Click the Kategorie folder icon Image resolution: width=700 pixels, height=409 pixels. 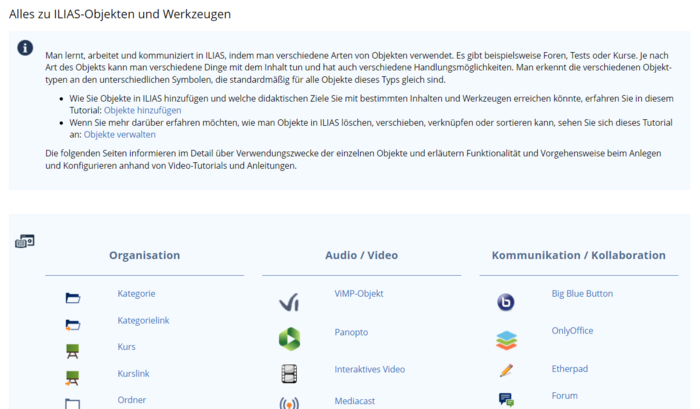click(72, 298)
